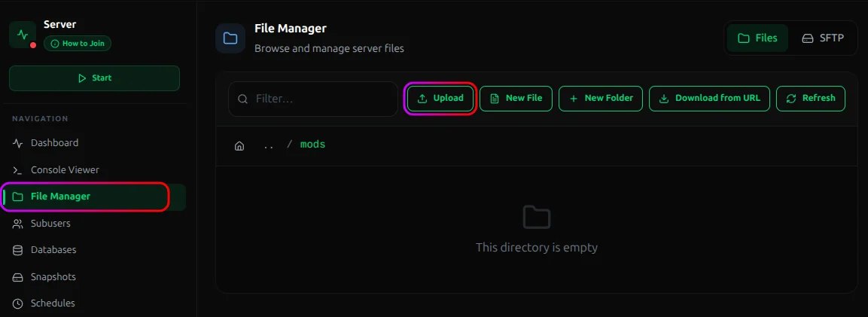This screenshot has height=317, width=868.
Task: Click the 'This directory is empty' text
Action: (x=537, y=247)
